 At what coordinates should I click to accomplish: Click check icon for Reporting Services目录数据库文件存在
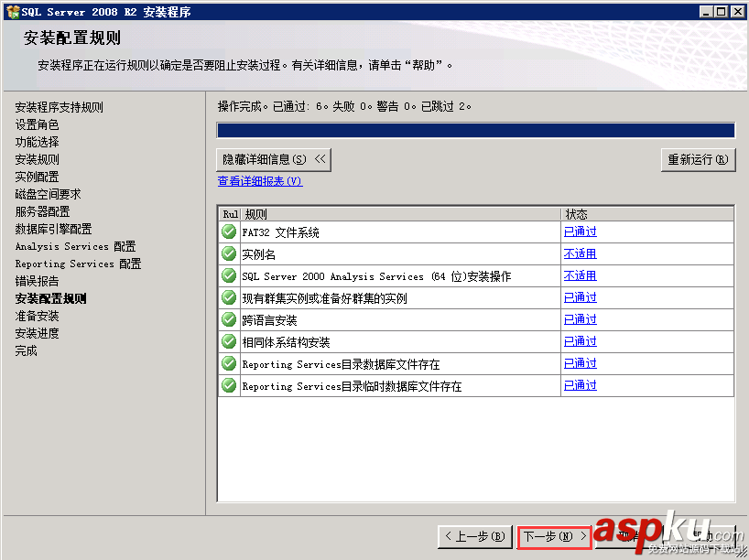coord(229,363)
